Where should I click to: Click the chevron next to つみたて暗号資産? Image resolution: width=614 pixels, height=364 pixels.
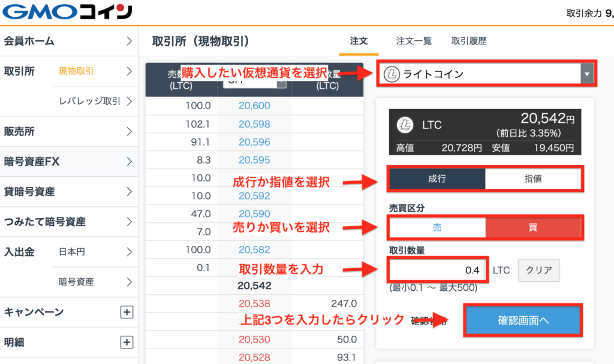[130, 222]
